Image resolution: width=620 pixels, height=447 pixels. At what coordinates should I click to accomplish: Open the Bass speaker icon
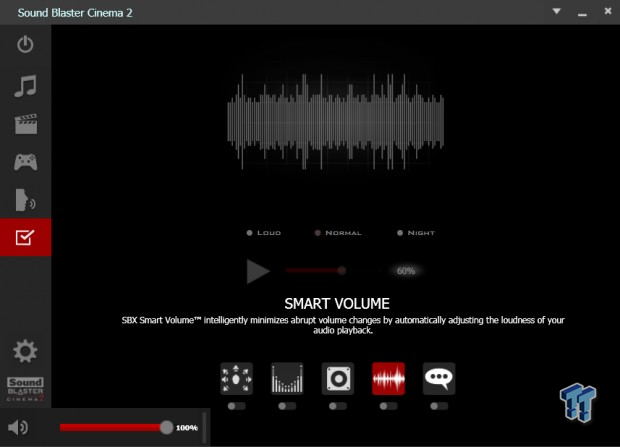pos(338,379)
